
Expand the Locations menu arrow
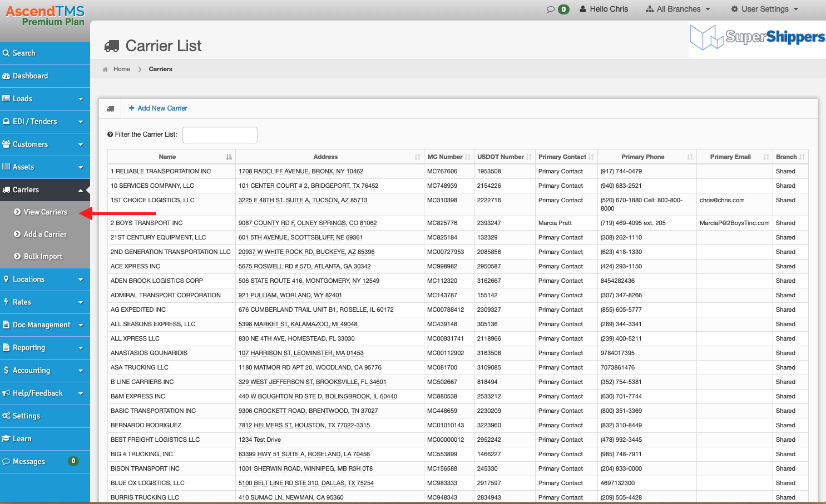(x=81, y=280)
